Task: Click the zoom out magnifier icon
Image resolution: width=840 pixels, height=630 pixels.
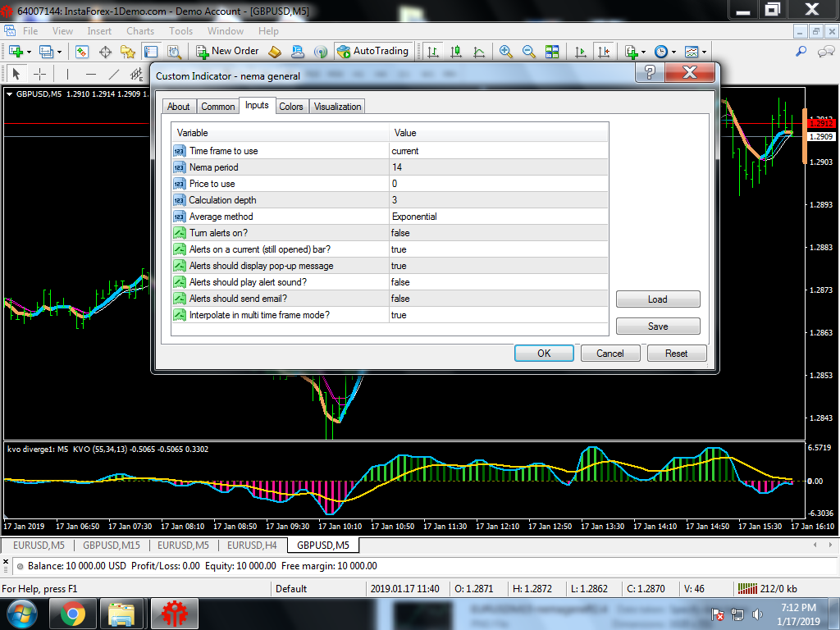Action: 529,51
